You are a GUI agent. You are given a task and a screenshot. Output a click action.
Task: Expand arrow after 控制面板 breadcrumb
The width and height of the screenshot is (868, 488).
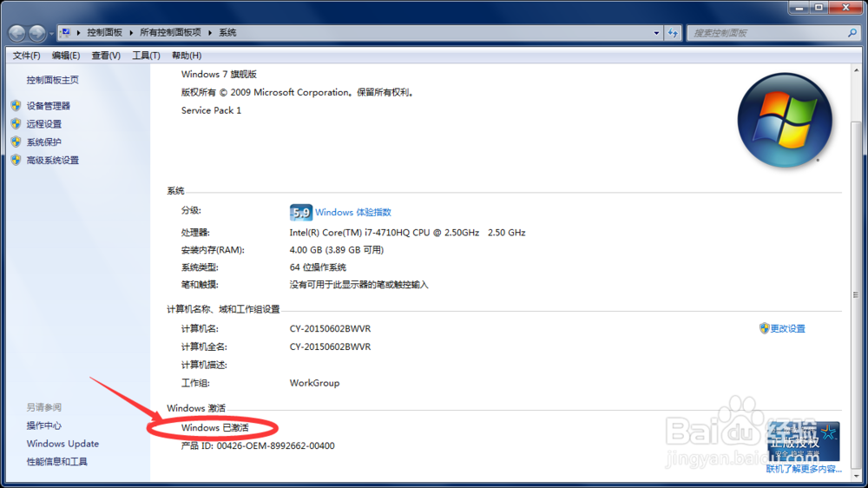tap(131, 33)
